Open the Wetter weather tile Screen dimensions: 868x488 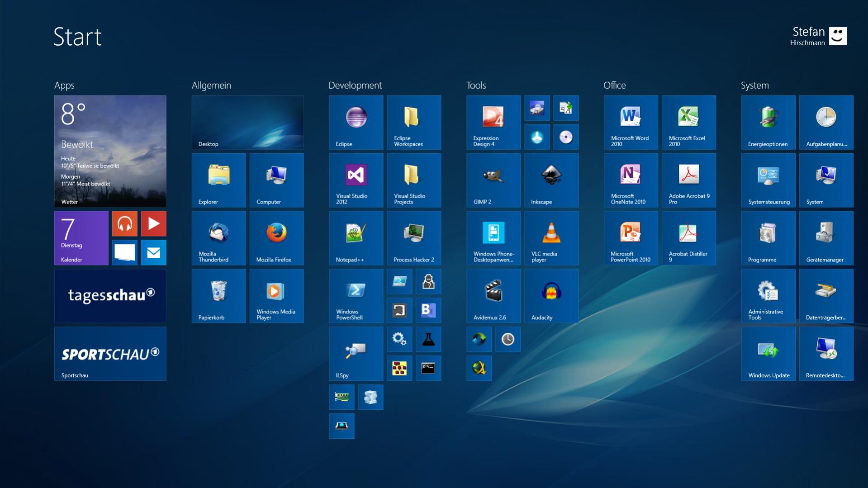tap(110, 151)
